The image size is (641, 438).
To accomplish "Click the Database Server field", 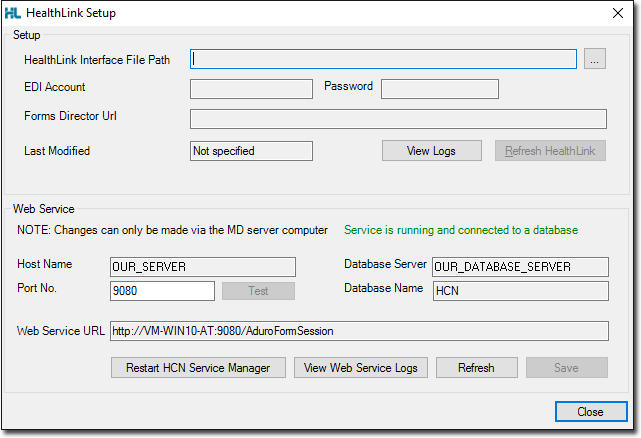I will [x=519, y=267].
